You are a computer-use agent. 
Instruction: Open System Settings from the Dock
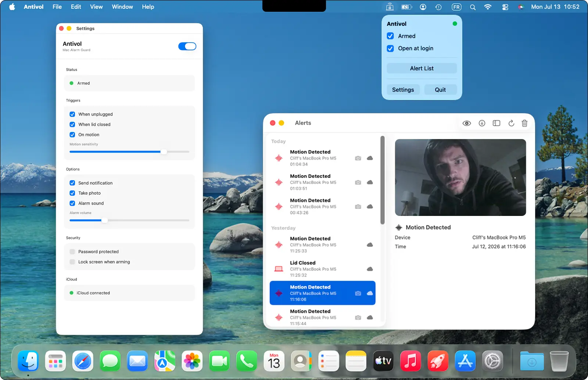click(x=492, y=361)
